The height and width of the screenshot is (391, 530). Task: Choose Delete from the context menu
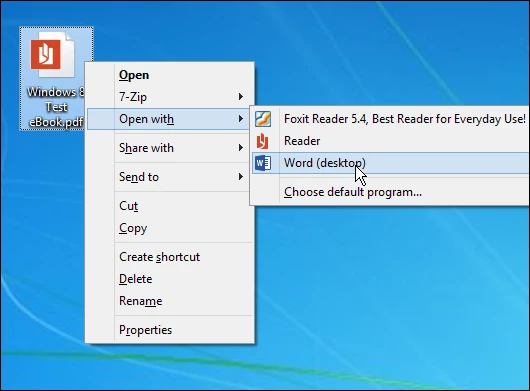(x=169, y=279)
